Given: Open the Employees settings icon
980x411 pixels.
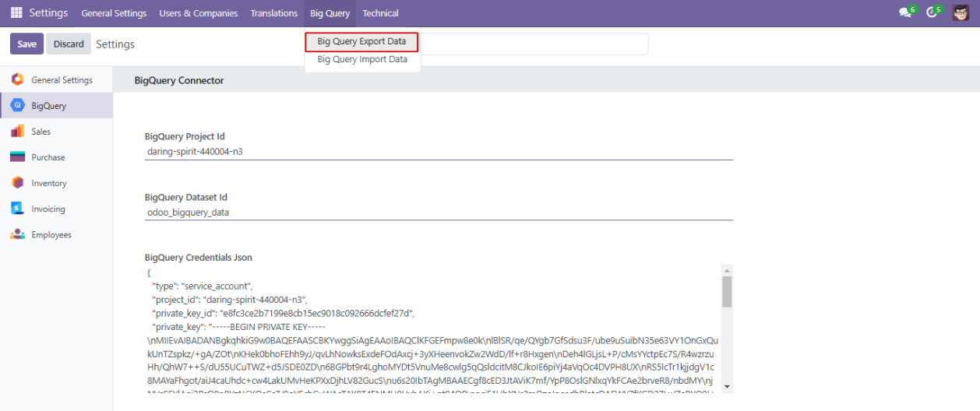Looking at the screenshot, I should (17, 234).
